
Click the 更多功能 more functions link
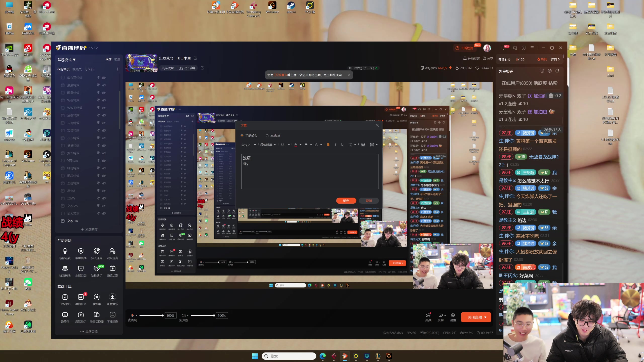(89, 331)
